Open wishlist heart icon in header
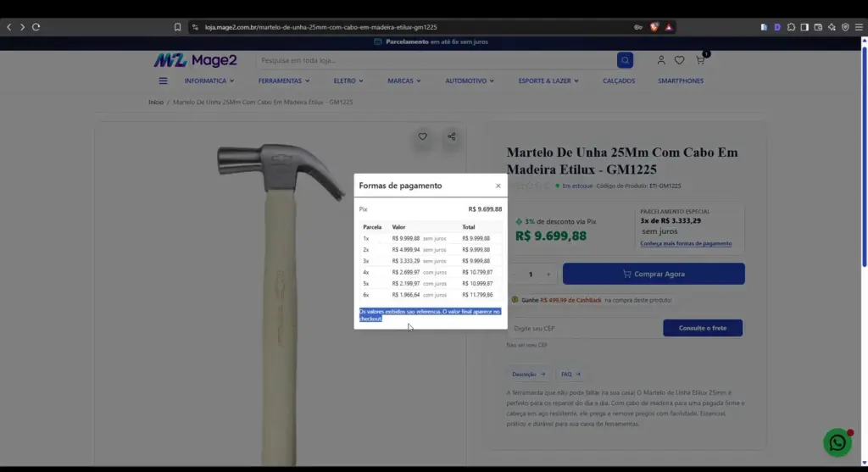The width and height of the screenshot is (868, 472). [679, 60]
